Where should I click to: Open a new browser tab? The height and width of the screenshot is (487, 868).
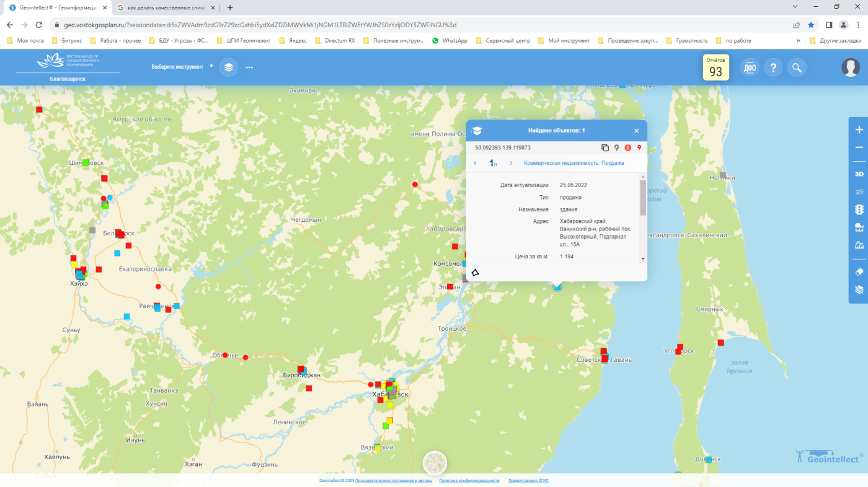(230, 7)
